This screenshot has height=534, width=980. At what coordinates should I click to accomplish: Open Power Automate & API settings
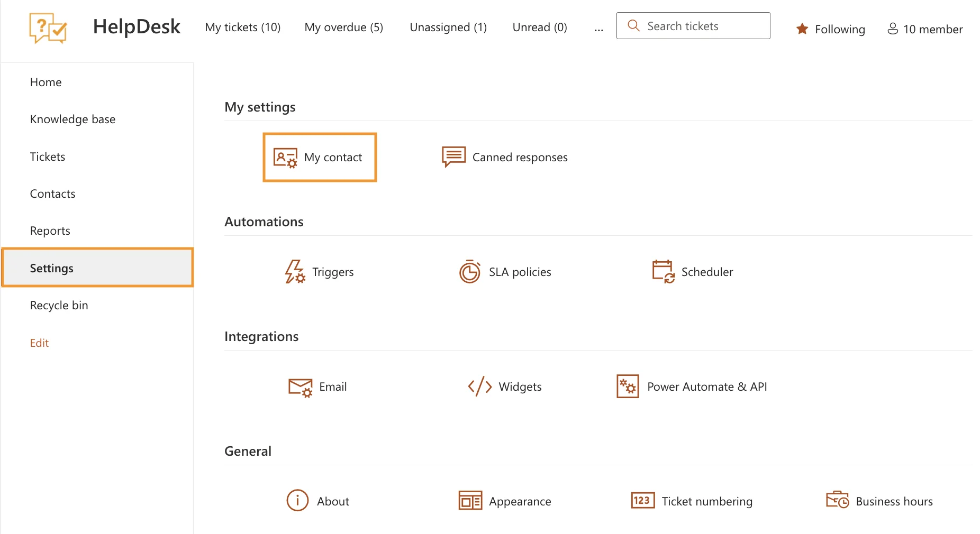[x=692, y=386]
